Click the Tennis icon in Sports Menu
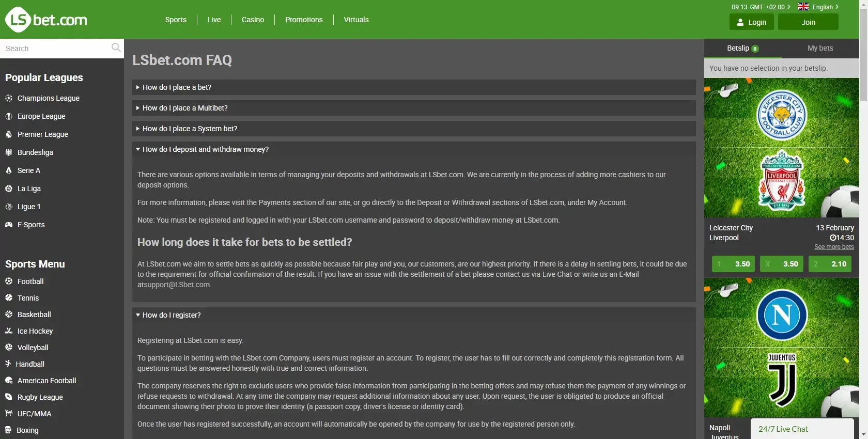This screenshot has height=439, width=868. pyautogui.click(x=9, y=298)
